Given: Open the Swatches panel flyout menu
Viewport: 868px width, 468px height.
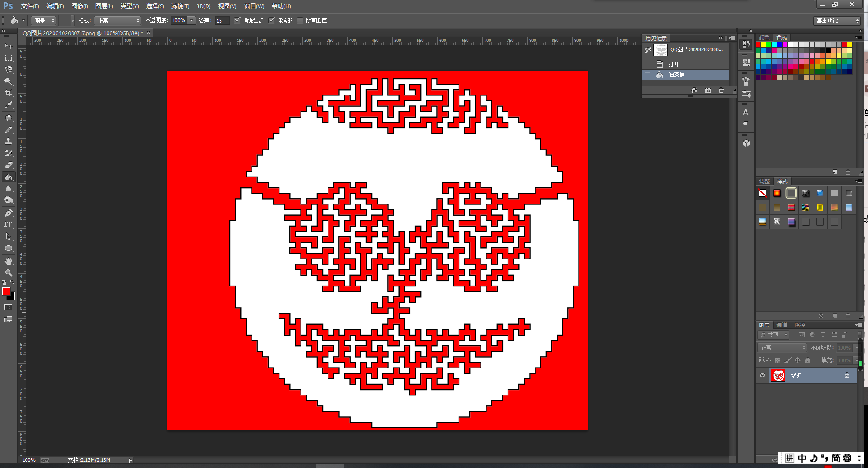Looking at the screenshot, I should [x=859, y=38].
